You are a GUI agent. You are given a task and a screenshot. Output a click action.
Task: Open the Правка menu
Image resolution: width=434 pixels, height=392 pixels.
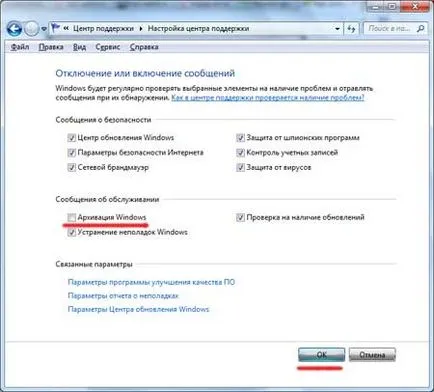click(51, 47)
